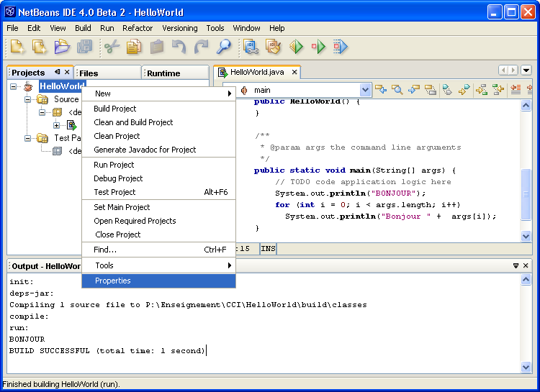Click the Build Main Project icon
Screen dimensions: 540x392
(x=251, y=47)
